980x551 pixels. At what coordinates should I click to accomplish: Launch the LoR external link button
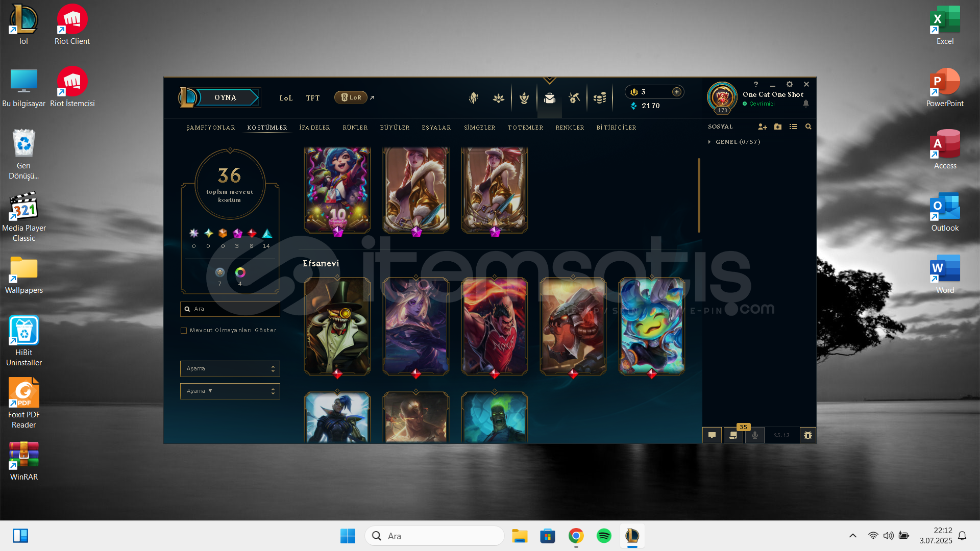click(351, 97)
